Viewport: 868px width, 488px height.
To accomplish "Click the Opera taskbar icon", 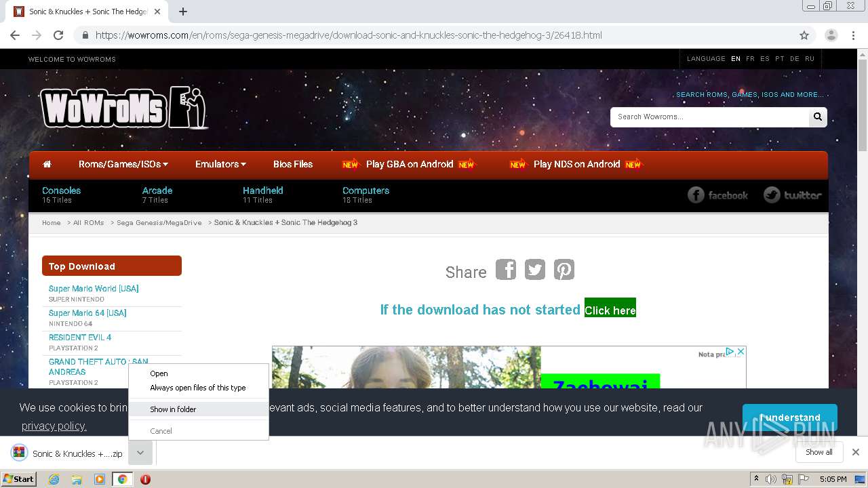I will (x=145, y=479).
